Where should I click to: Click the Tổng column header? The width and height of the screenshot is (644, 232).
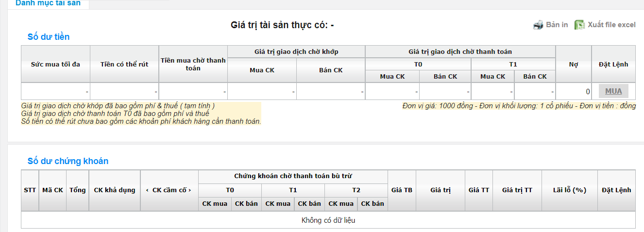[x=78, y=190]
